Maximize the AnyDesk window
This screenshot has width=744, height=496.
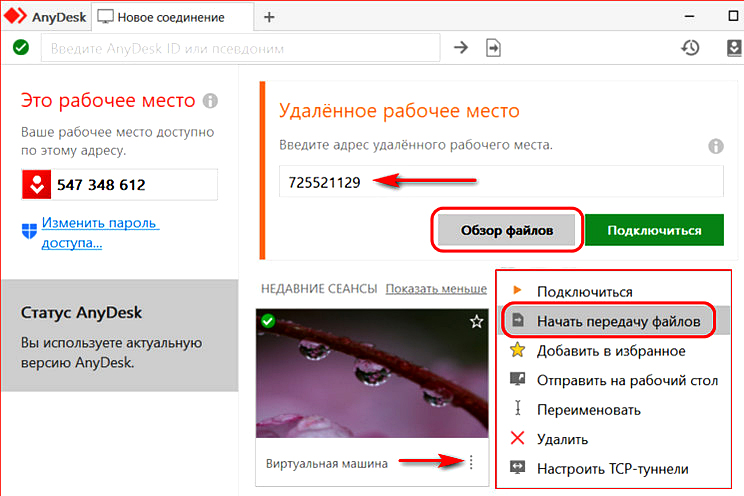tap(733, 16)
